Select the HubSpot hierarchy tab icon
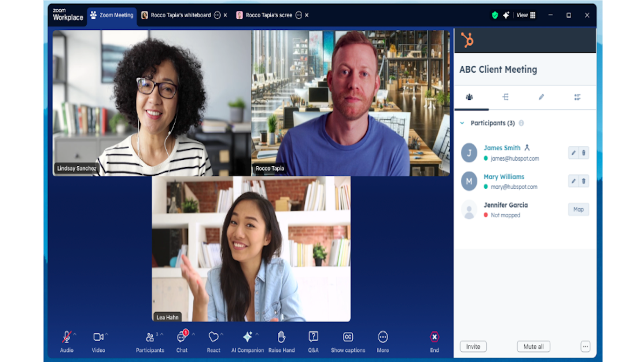Viewport: 644px width, 362px height. click(505, 97)
